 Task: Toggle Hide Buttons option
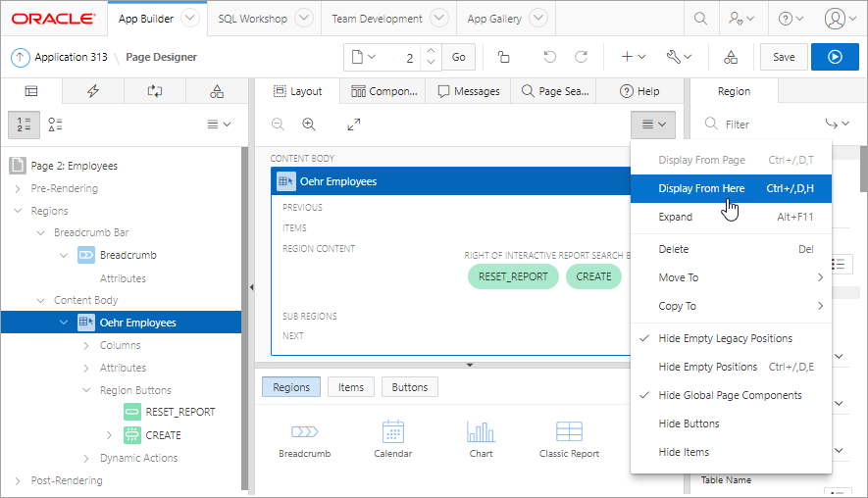[x=731, y=423]
